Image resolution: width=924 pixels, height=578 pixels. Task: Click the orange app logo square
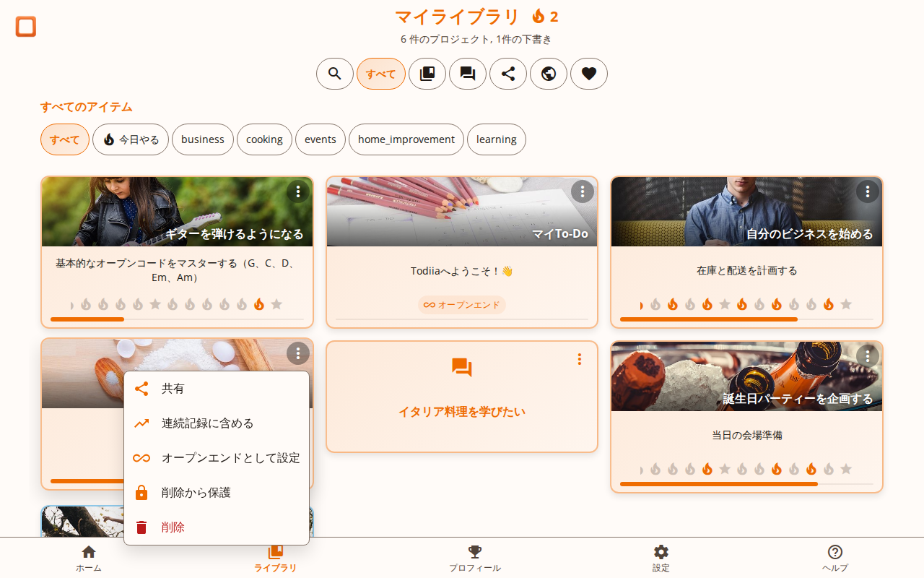tap(26, 27)
